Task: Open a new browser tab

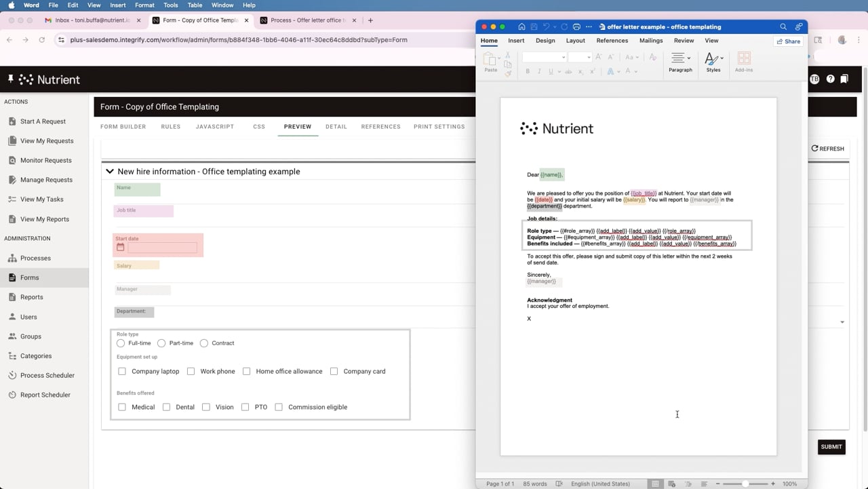Action: click(x=370, y=20)
